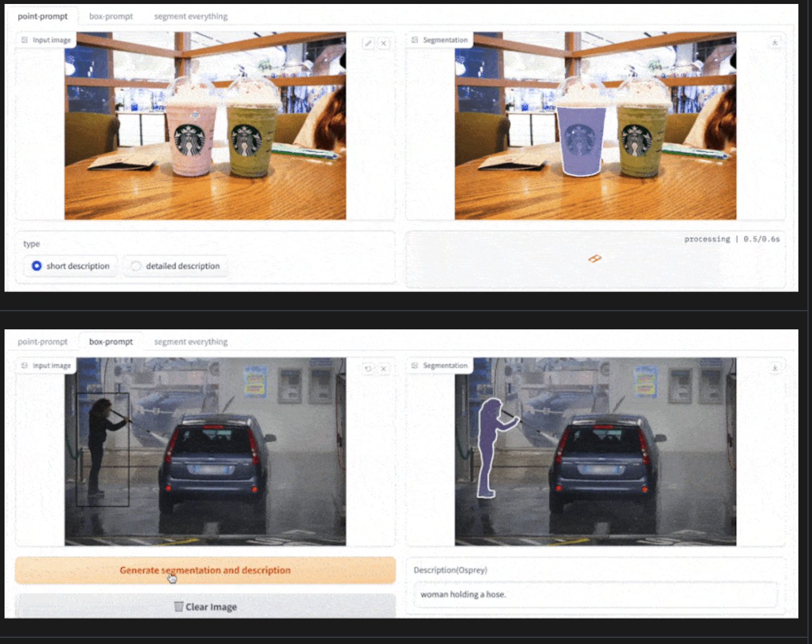Click the trash icon beside Clear Image
Screen dimensions: 812x644
tap(179, 607)
